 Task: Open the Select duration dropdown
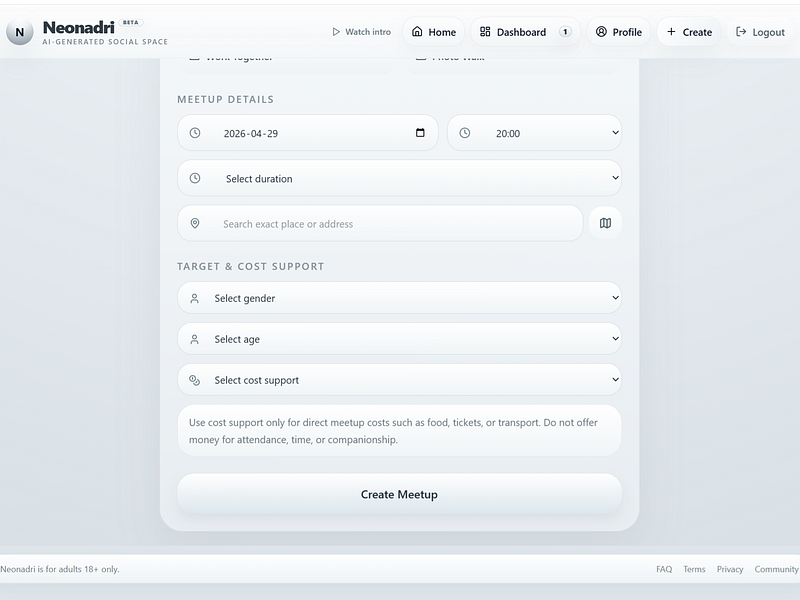tap(399, 178)
